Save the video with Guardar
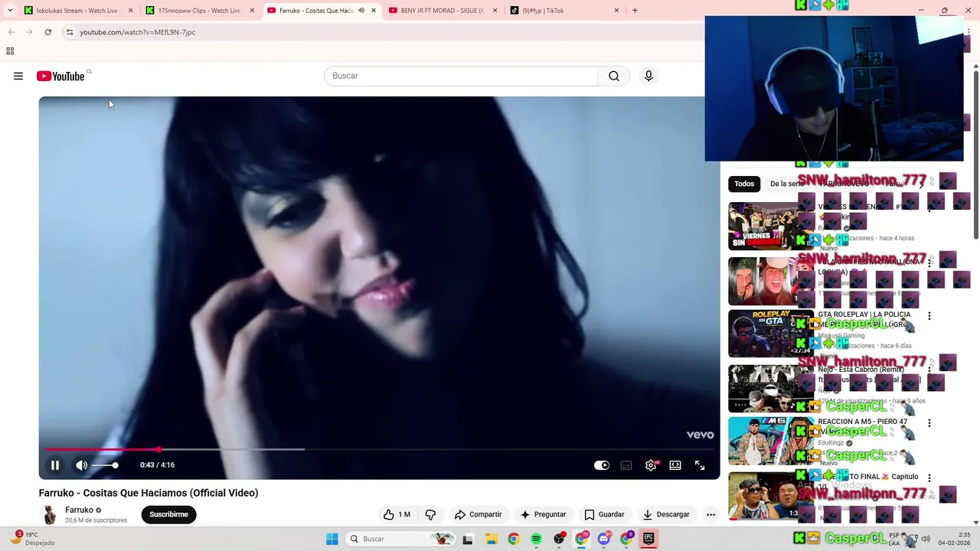The width and height of the screenshot is (980, 551). [604, 514]
